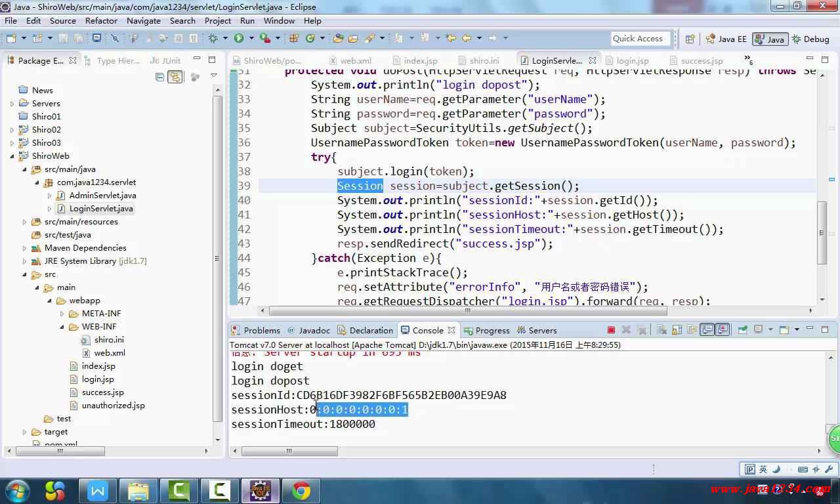Expand the Shiro02 project node
Screen dimensions: 840x504
click(x=12, y=130)
